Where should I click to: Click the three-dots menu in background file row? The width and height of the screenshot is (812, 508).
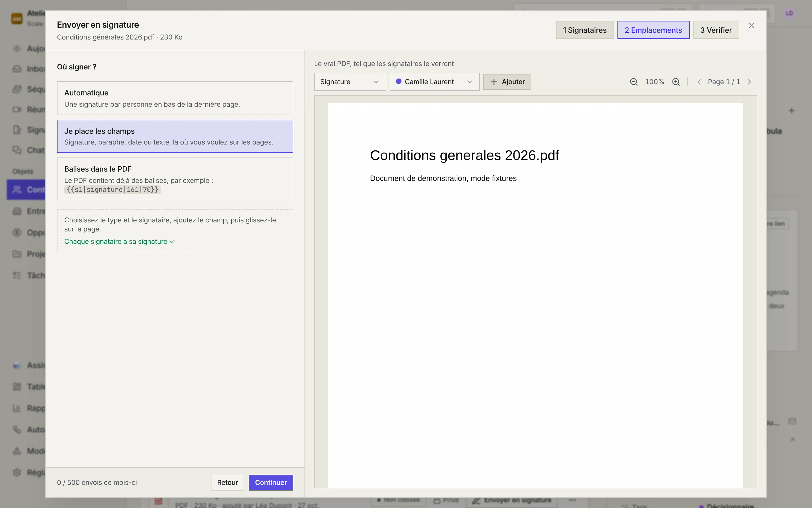(x=572, y=500)
